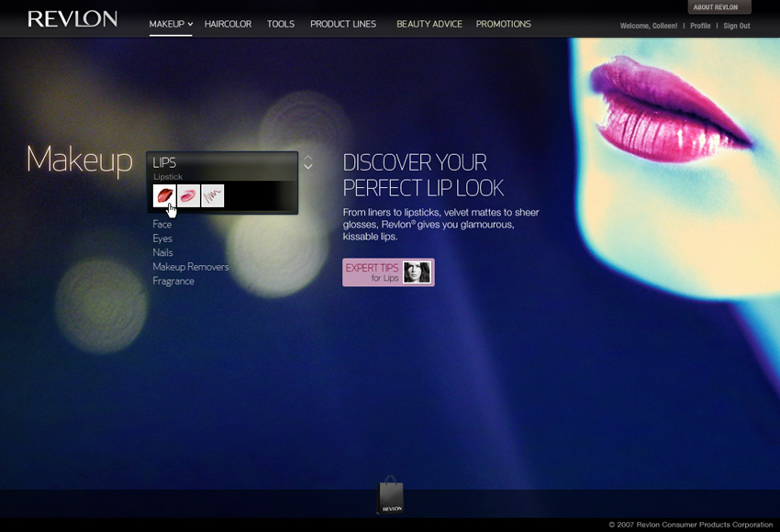Select the Eyes category
Viewport: 780px width, 532px height.
pyautogui.click(x=162, y=238)
